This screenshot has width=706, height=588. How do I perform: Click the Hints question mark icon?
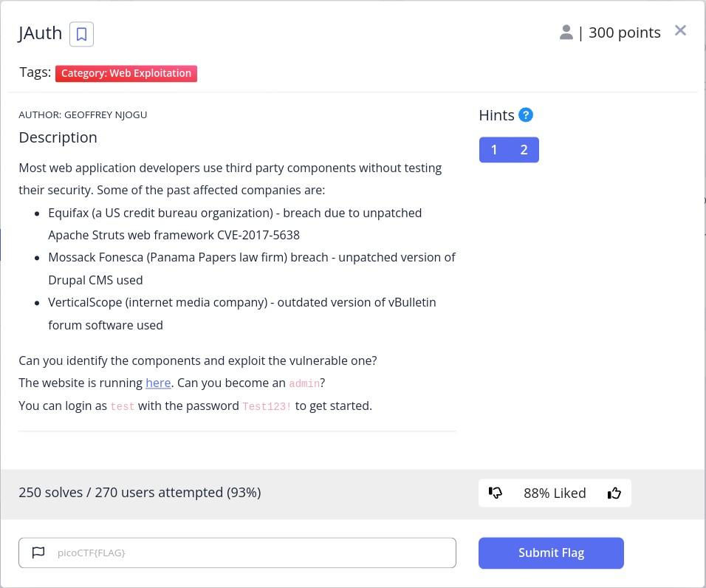526,115
